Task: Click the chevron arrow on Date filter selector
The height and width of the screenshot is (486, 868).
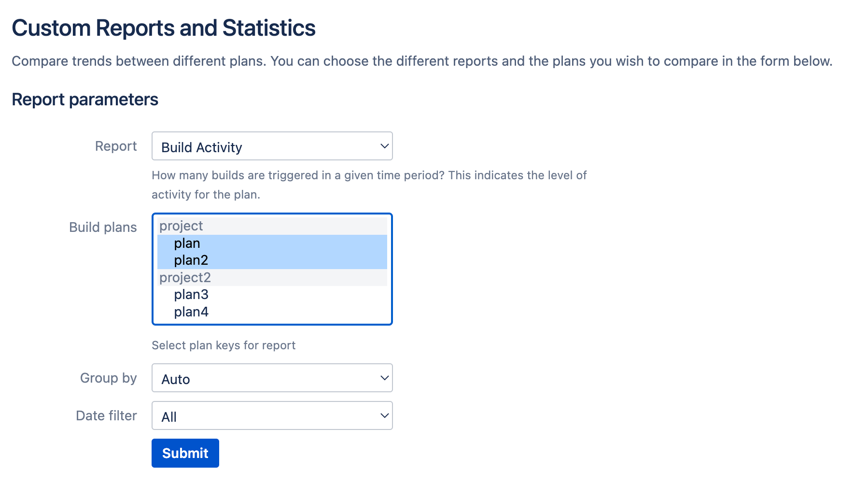Action: (x=384, y=415)
